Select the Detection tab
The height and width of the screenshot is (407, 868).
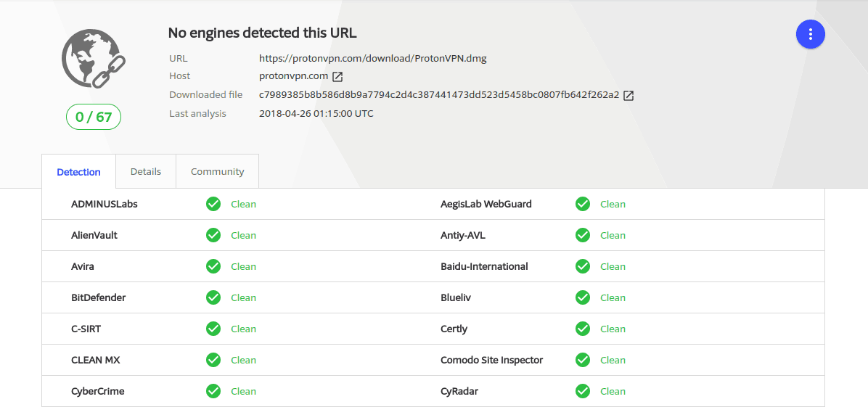coord(78,172)
